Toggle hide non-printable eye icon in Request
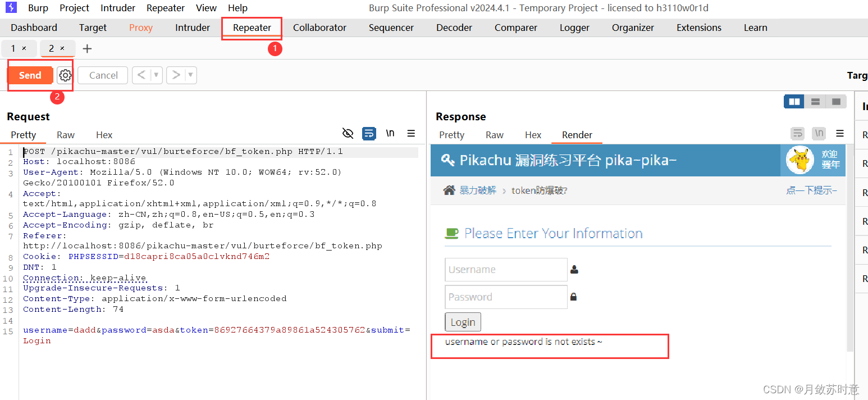The image size is (868, 400). [x=348, y=133]
